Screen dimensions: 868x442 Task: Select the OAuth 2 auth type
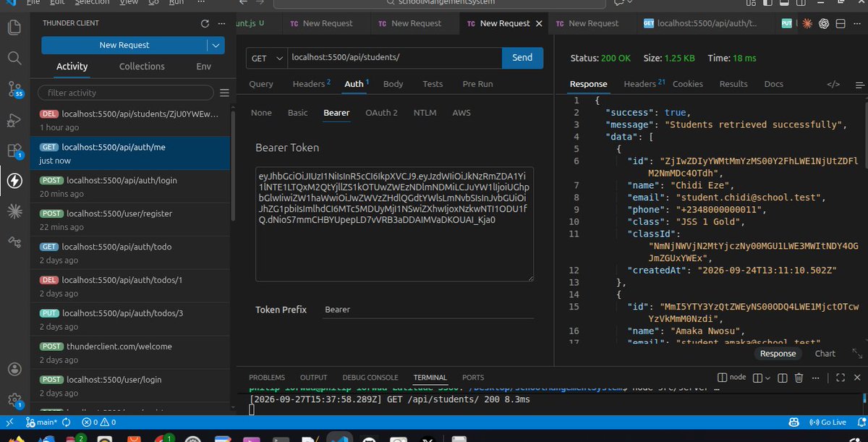[382, 113]
